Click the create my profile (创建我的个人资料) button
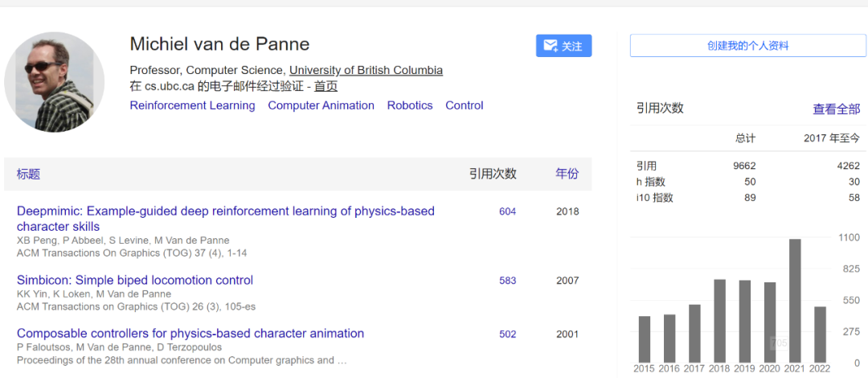 747,46
